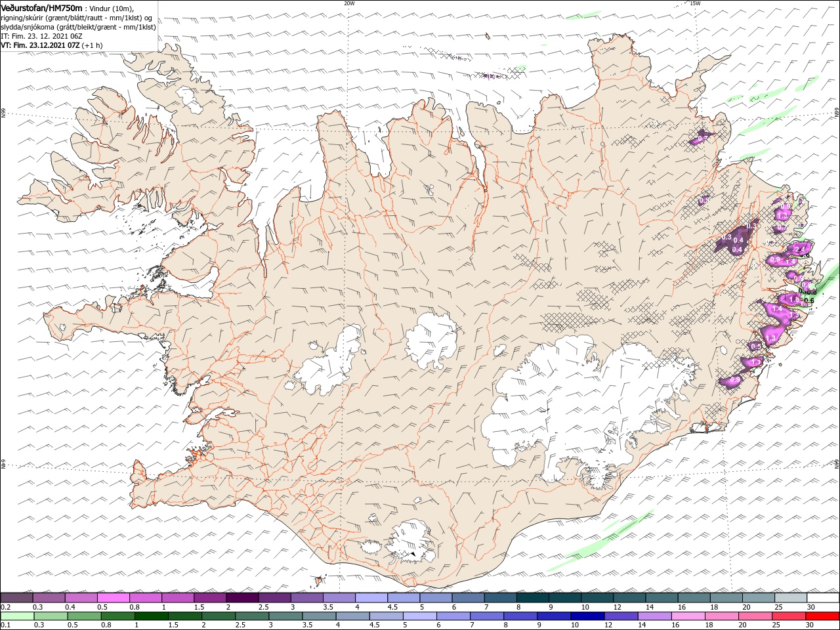Screen dimensions: 840x630
Task: Click the 20W longitude label at top
Action: pyautogui.click(x=349, y=3)
